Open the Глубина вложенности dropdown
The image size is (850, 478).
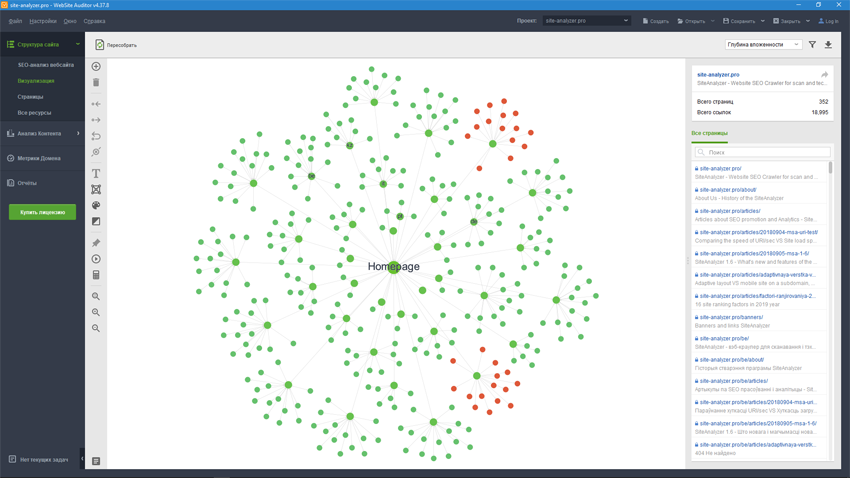click(763, 44)
